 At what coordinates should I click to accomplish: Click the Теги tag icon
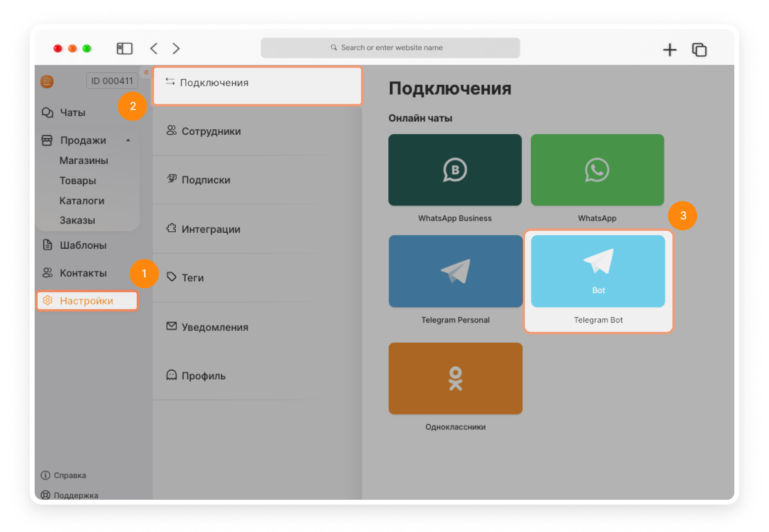pyautogui.click(x=171, y=277)
